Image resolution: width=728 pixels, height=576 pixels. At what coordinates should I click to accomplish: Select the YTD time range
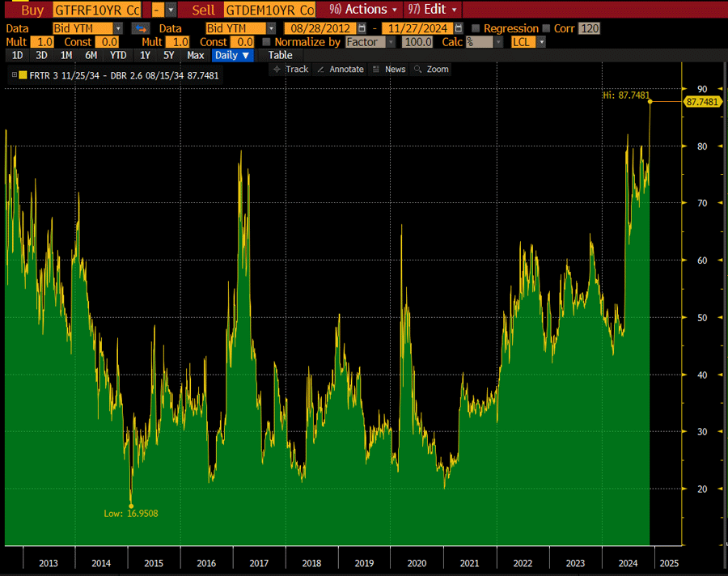(118, 55)
